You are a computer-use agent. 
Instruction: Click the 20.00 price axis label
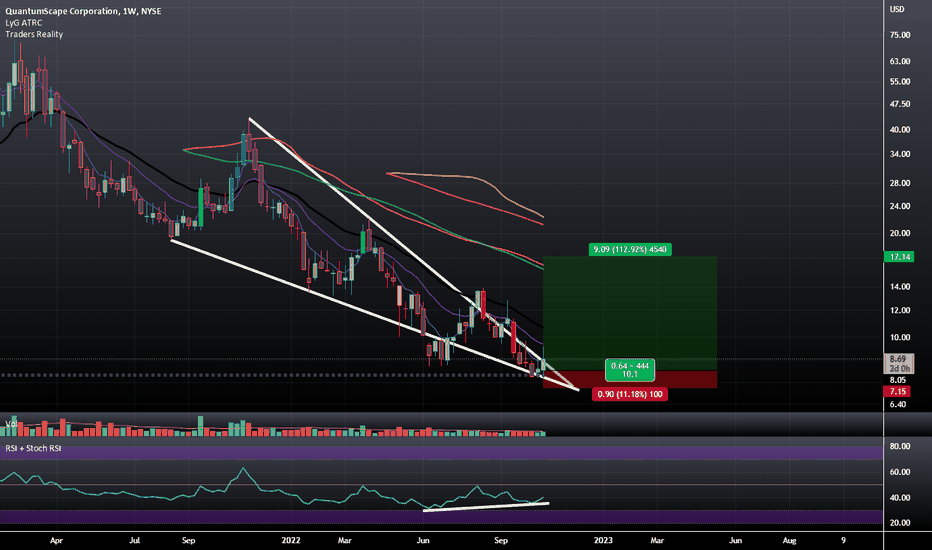900,233
